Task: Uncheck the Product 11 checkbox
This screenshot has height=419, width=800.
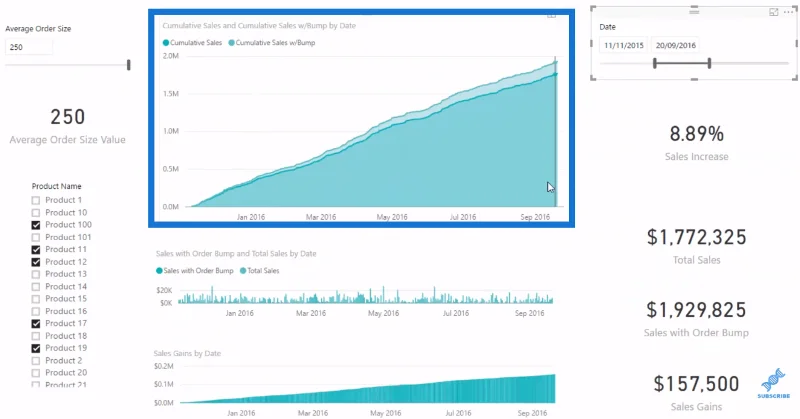Action: point(36,250)
